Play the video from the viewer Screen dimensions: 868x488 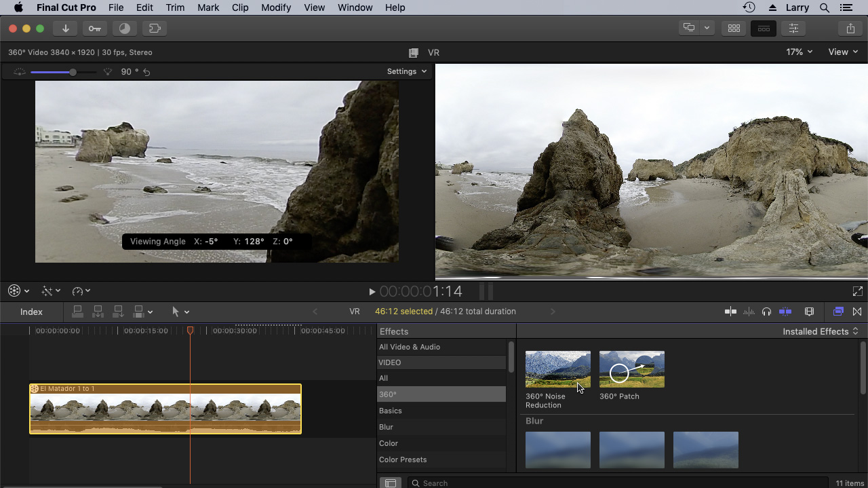[372, 292]
